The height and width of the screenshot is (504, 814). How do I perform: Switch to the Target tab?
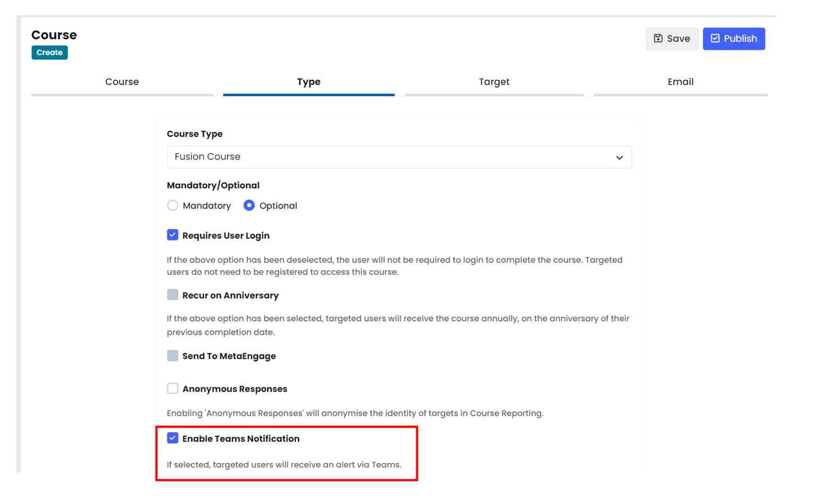(494, 82)
